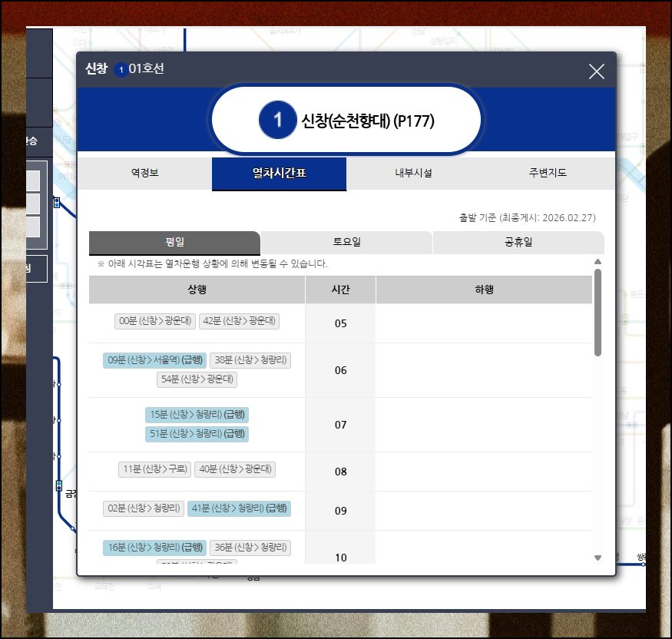Select the 11분 (신창>구로) train
The width and height of the screenshot is (672, 639).
(x=154, y=469)
